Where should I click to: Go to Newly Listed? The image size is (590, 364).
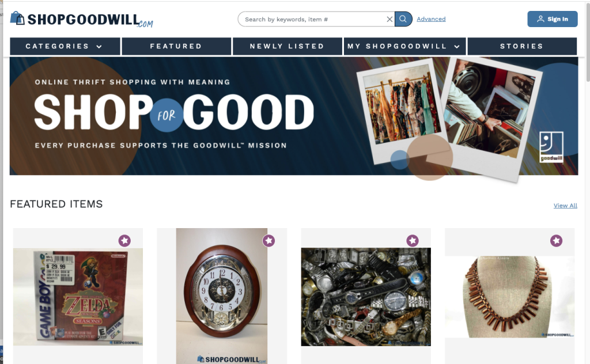[288, 46]
